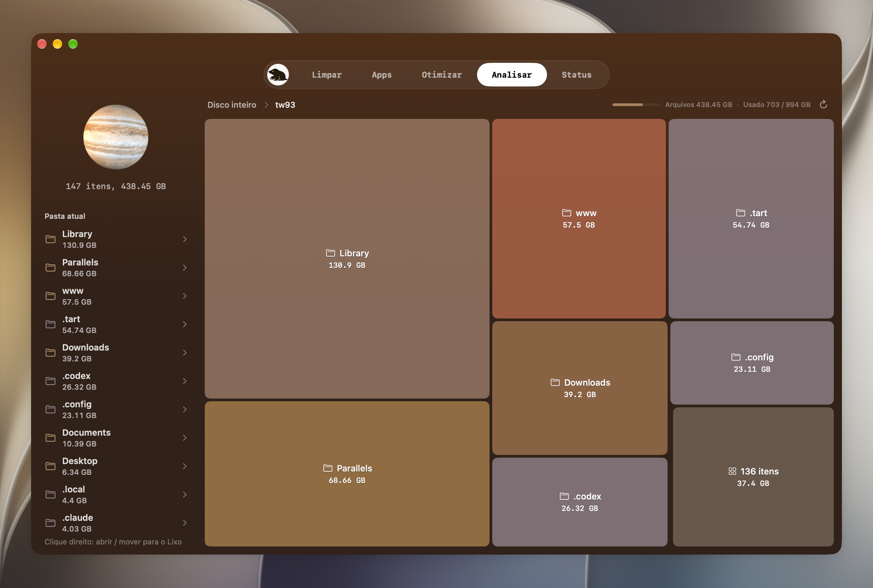873x588 pixels.
Task: Select the Status tab
Action: click(x=576, y=75)
